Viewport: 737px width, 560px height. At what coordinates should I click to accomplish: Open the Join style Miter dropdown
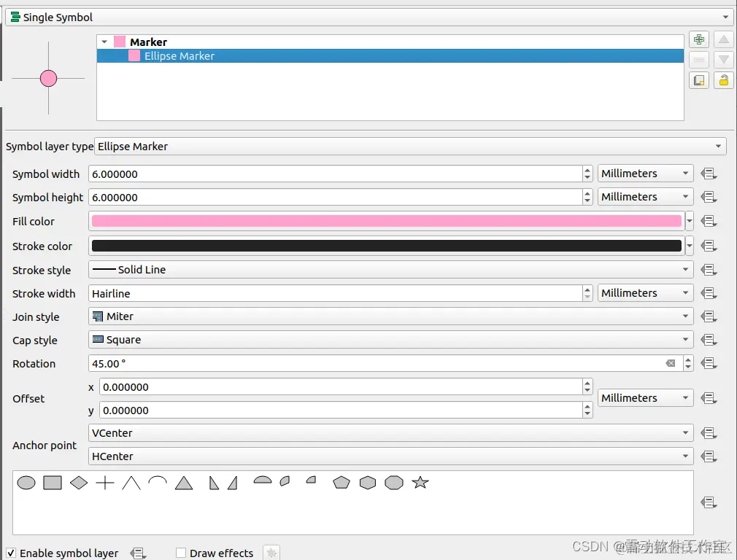[x=391, y=316]
